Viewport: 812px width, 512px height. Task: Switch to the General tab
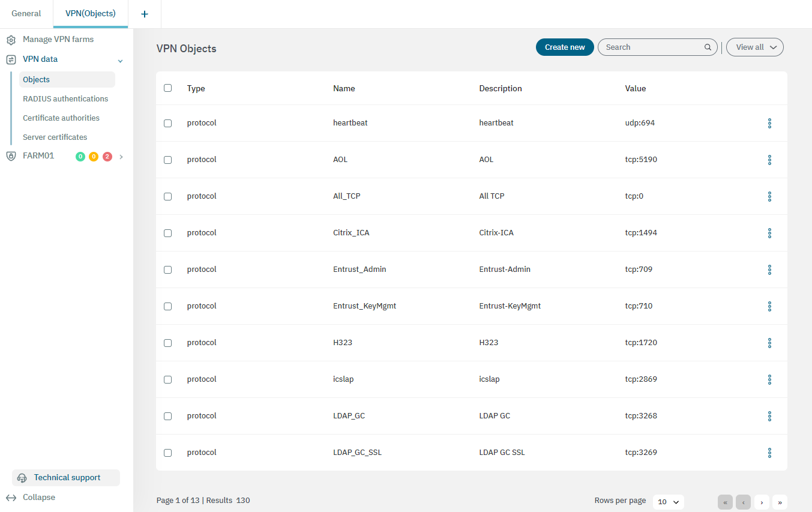coord(26,14)
